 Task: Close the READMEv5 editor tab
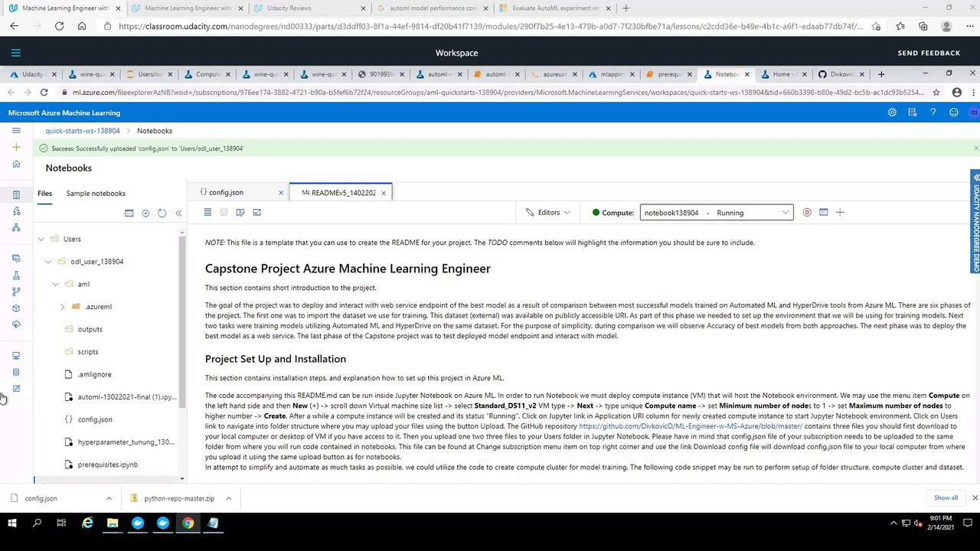pos(384,193)
